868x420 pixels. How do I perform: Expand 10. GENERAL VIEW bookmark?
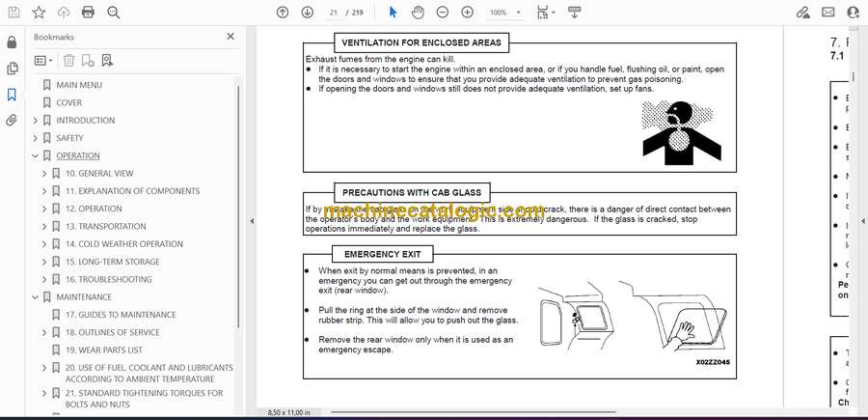44,174
